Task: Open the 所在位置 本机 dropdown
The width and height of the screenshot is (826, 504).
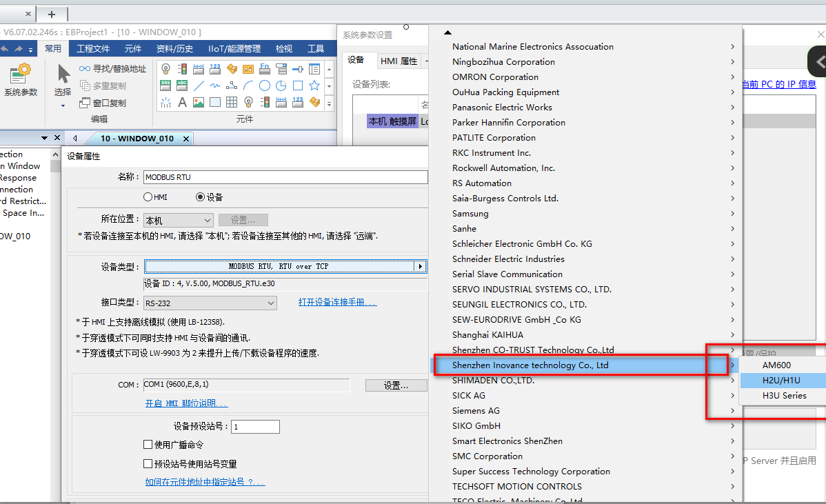Action: pyautogui.click(x=179, y=220)
